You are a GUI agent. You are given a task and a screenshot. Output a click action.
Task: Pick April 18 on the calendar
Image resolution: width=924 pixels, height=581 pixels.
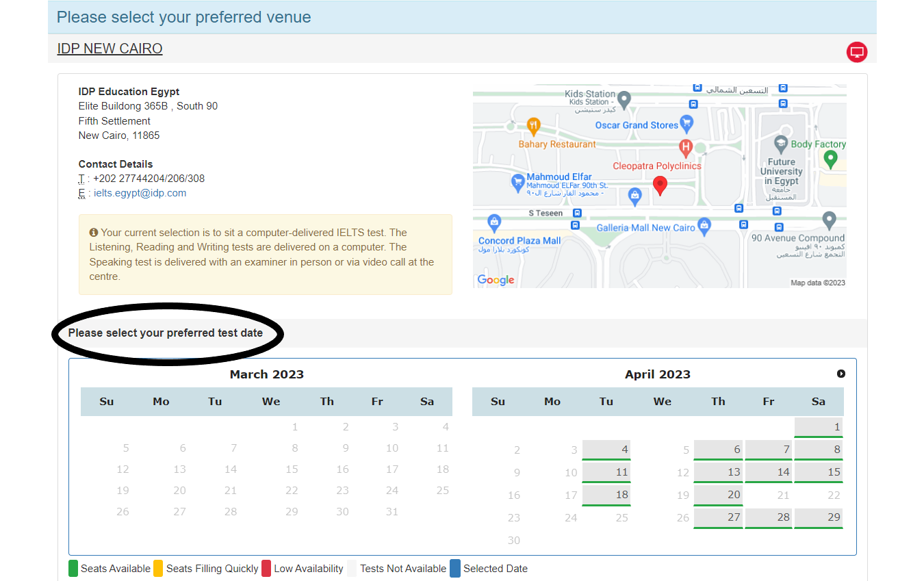coord(606,495)
